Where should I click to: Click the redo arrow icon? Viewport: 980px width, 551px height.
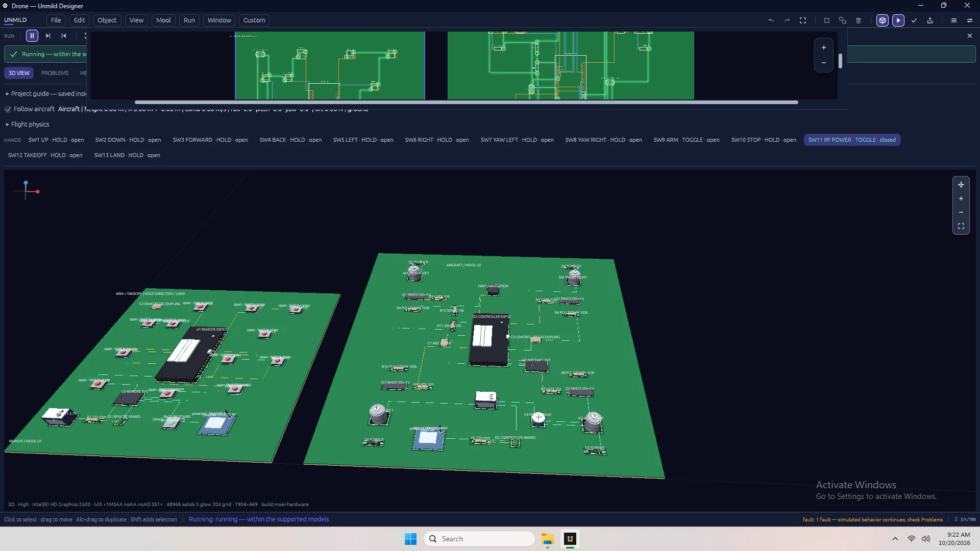tap(787, 20)
